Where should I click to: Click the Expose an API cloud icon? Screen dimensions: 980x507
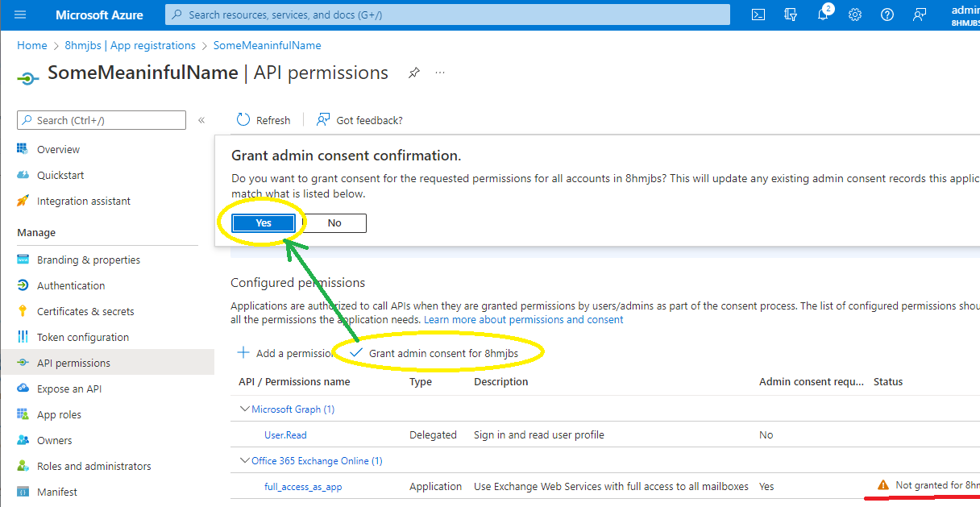(23, 389)
